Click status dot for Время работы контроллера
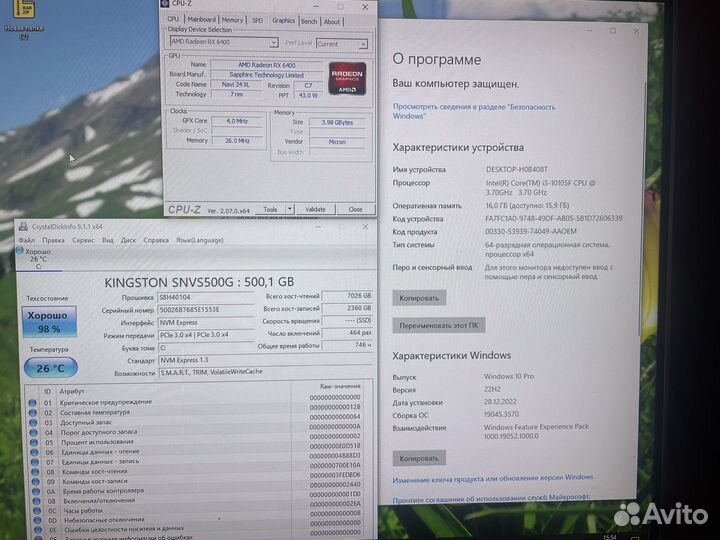Image resolution: width=720 pixels, height=540 pixels. pos(36,491)
